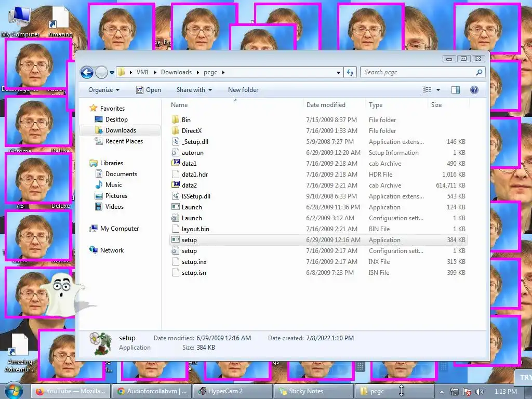Click the setup preview thumbnail in details pane
The height and width of the screenshot is (399, 532).
(x=101, y=343)
